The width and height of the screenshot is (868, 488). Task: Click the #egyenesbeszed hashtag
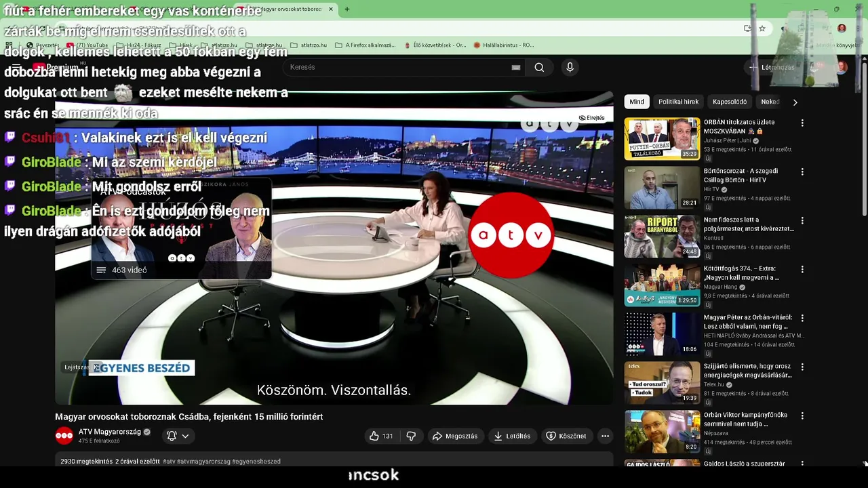point(256,462)
